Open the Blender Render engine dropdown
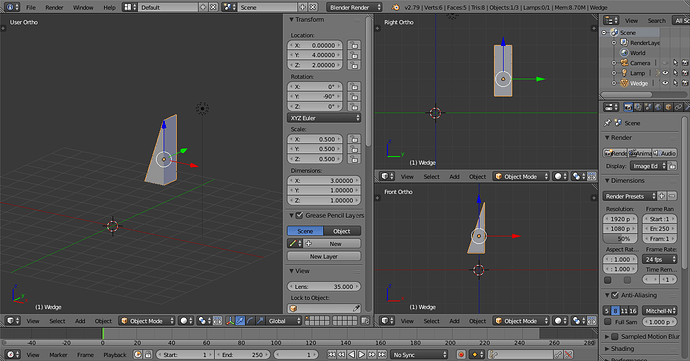The height and width of the screenshot is (361, 690). (354, 7)
